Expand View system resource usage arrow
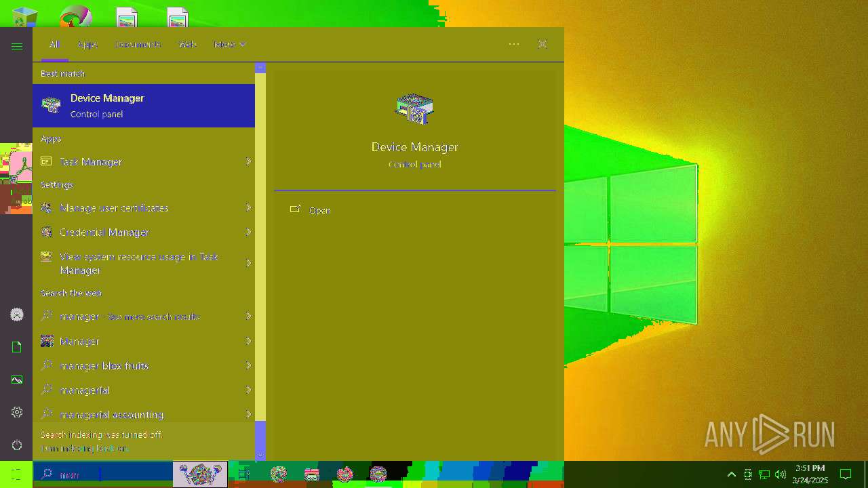Viewport: 868px width, 488px height. (248, 263)
